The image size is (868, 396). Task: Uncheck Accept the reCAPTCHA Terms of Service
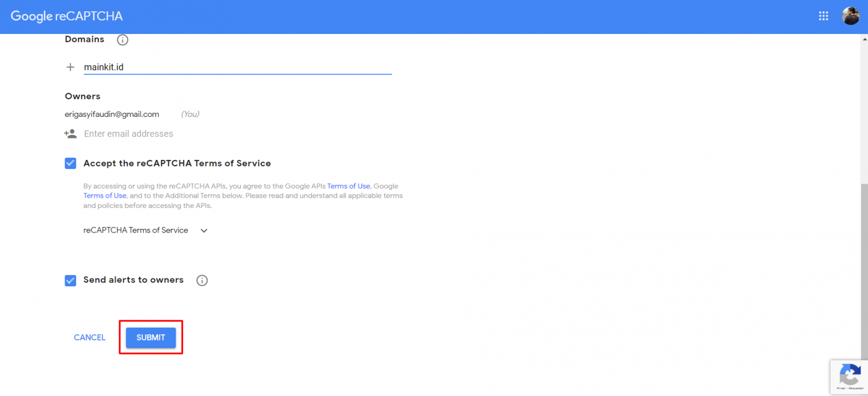(71, 163)
